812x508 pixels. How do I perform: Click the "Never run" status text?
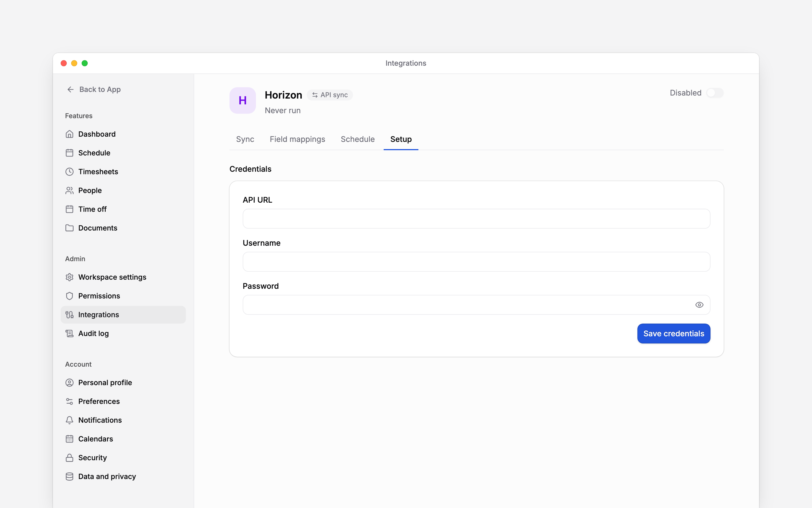coord(282,110)
